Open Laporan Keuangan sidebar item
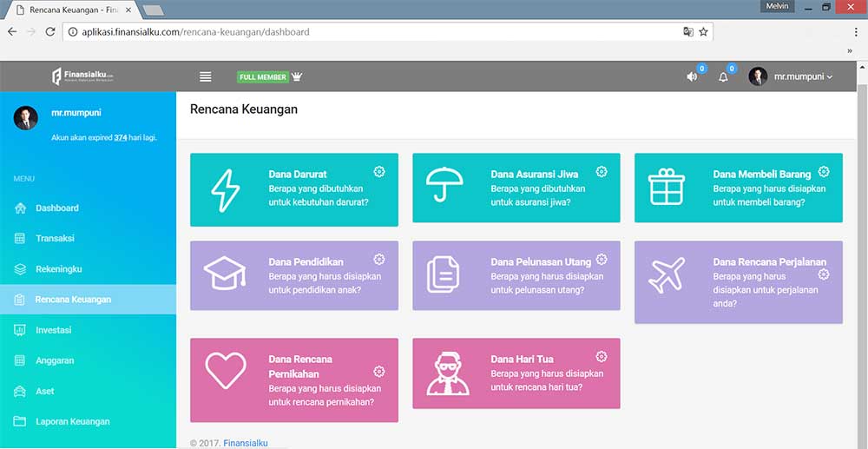Viewport: 868px width, 449px height. [72, 422]
